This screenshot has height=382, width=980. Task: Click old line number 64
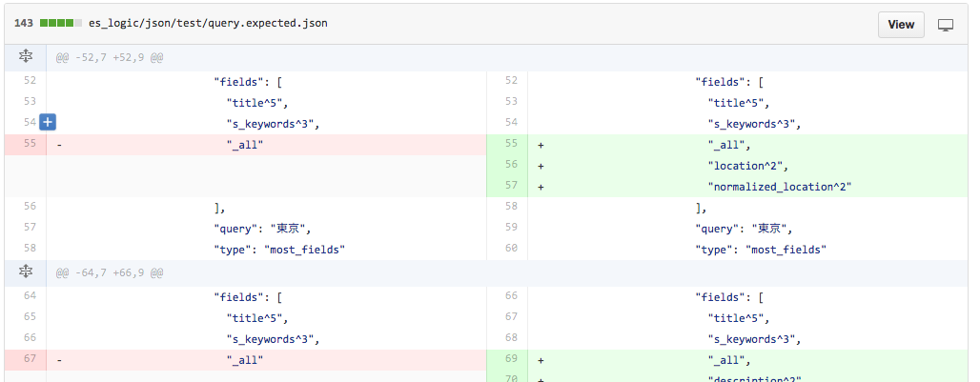coord(30,296)
